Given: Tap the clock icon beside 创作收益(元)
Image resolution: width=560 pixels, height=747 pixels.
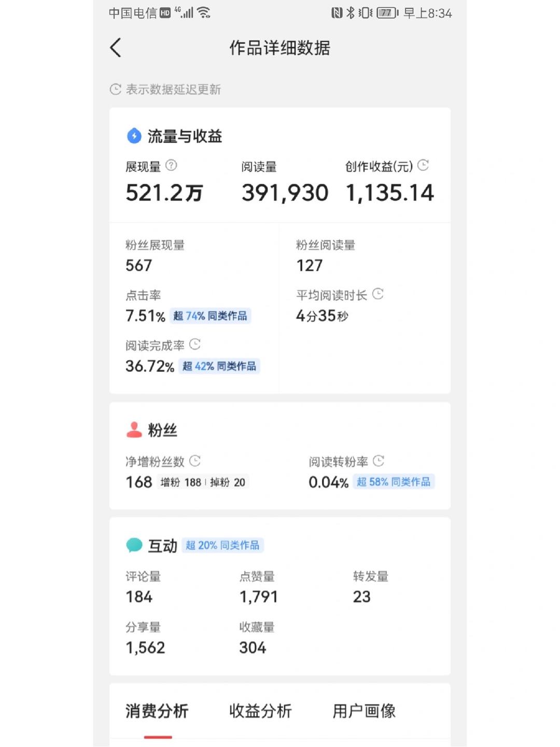Looking at the screenshot, I should 423,165.
